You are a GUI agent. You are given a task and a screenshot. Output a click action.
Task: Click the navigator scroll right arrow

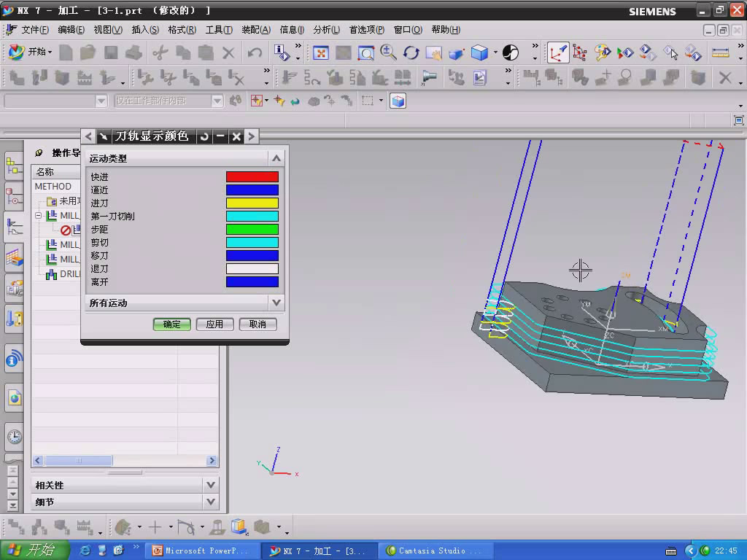212,461
